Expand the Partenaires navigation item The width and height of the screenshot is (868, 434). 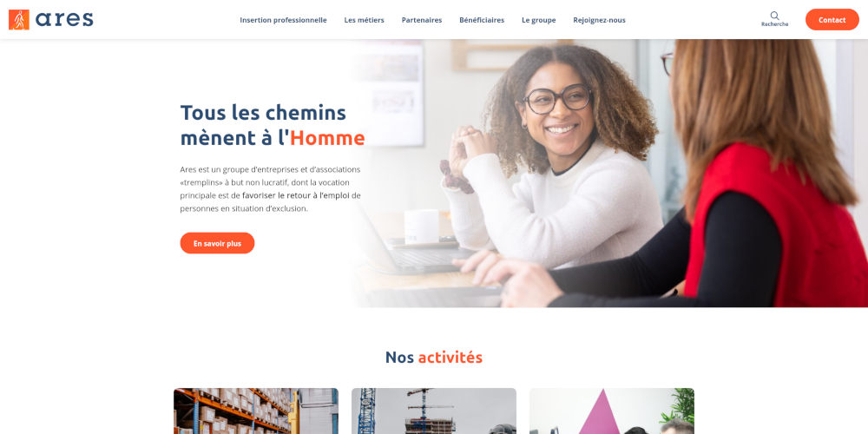422,20
